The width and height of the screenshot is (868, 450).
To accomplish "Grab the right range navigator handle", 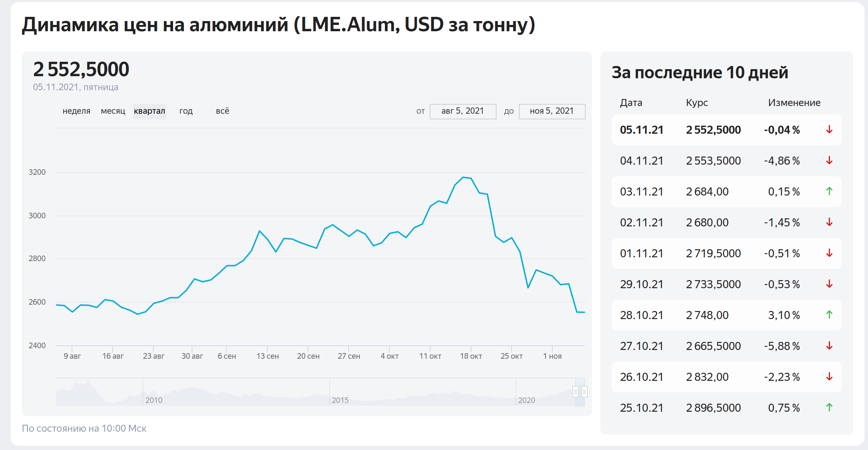I will click(x=585, y=391).
